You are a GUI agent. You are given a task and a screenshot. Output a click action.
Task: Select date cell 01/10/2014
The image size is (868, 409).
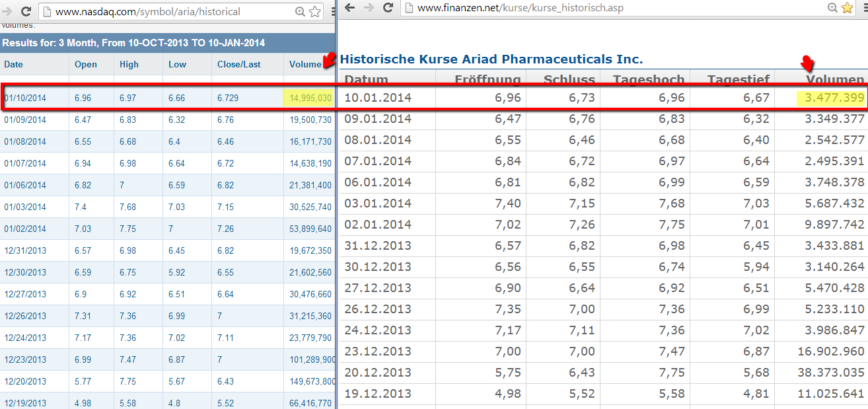pyautogui.click(x=25, y=98)
